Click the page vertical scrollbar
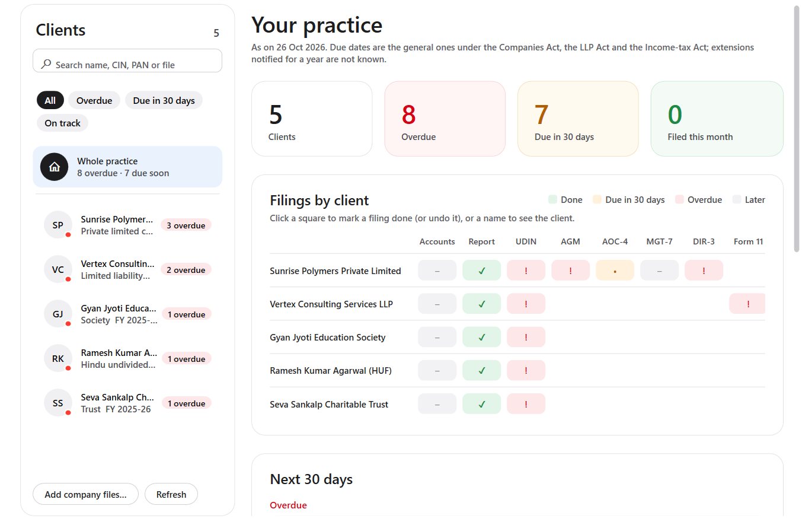This screenshot has width=812, height=528. 796,129
